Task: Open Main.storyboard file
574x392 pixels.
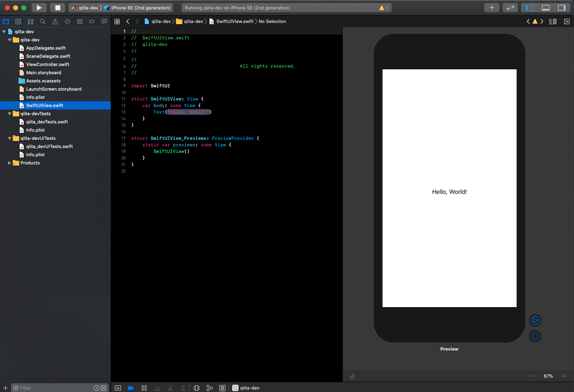Action: pos(43,73)
